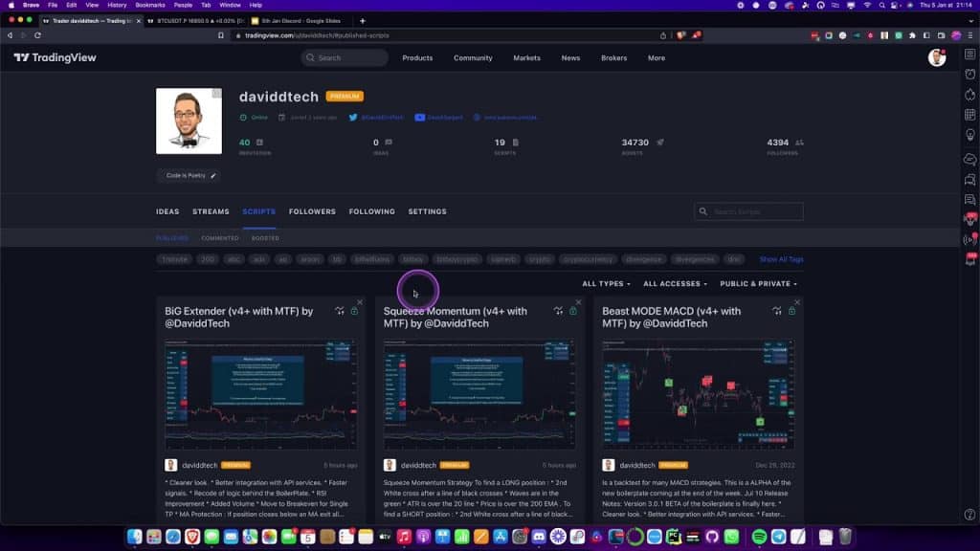The width and height of the screenshot is (980, 551).
Task: Open the Markets menu in top navigation
Action: click(x=526, y=57)
